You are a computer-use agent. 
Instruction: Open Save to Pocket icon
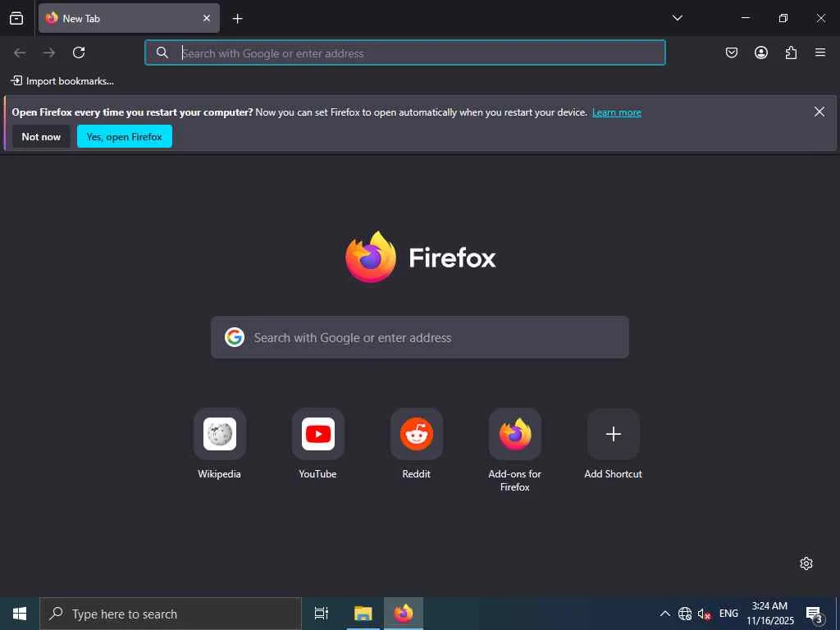pyautogui.click(x=731, y=52)
